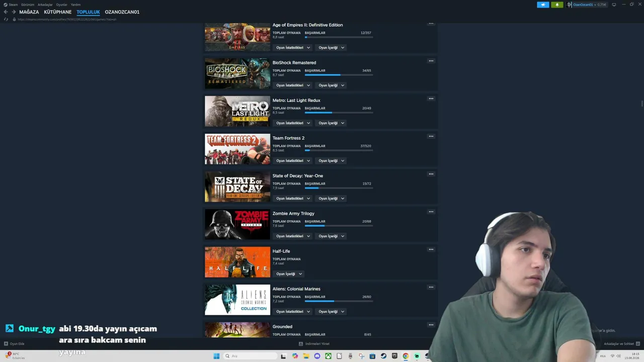Open the Görünüm menu

click(28, 5)
